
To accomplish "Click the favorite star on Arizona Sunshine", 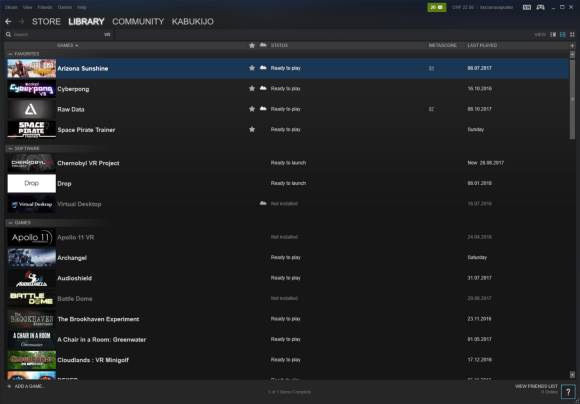I will click(x=252, y=68).
